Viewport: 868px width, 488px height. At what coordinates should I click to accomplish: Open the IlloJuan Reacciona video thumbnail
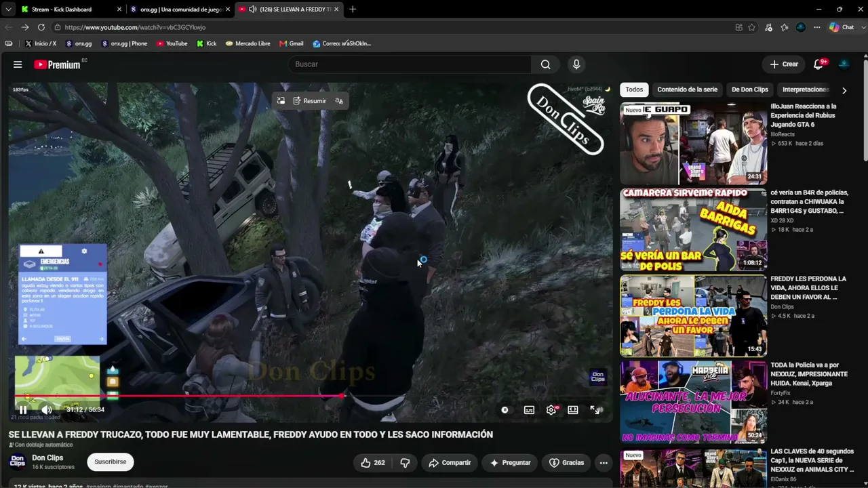tap(693, 144)
